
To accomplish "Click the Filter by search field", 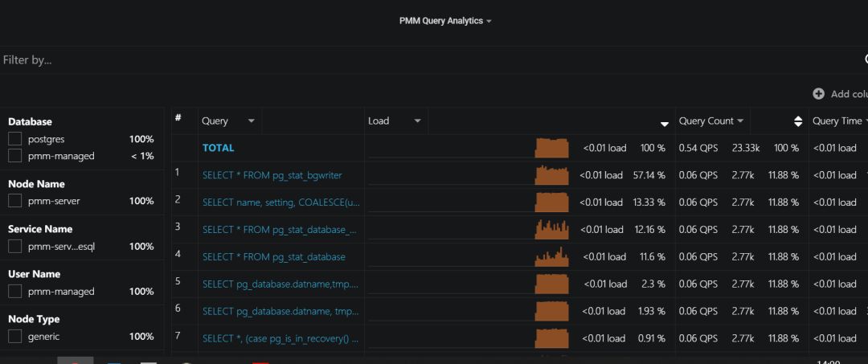I will [402, 59].
